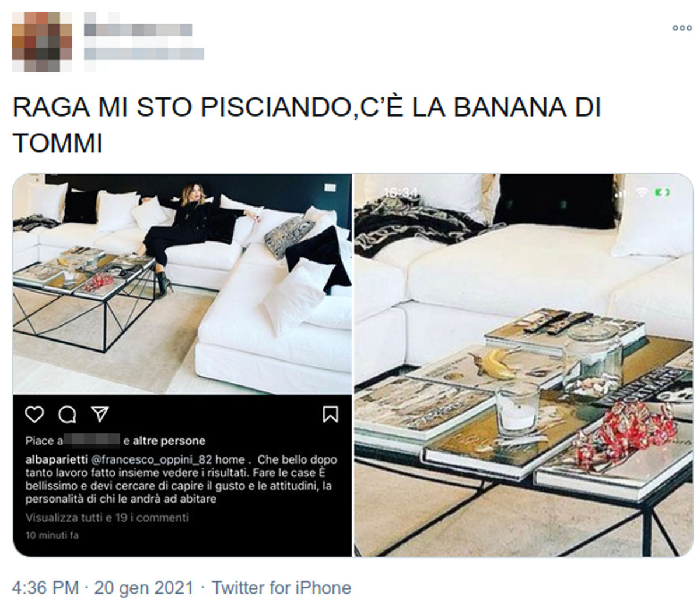700x600 pixels.
Task: Open Visualizza tutti e 19 i commenti
Action: click(x=107, y=517)
